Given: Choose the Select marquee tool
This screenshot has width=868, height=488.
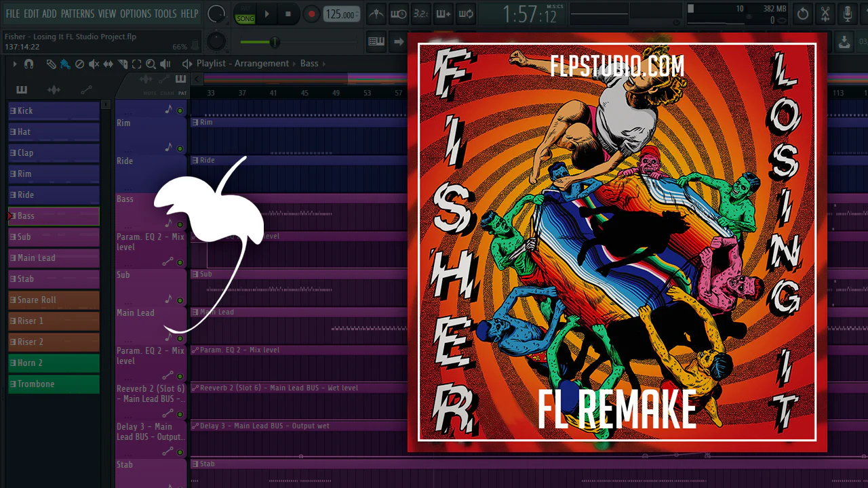Looking at the screenshot, I should point(136,64).
